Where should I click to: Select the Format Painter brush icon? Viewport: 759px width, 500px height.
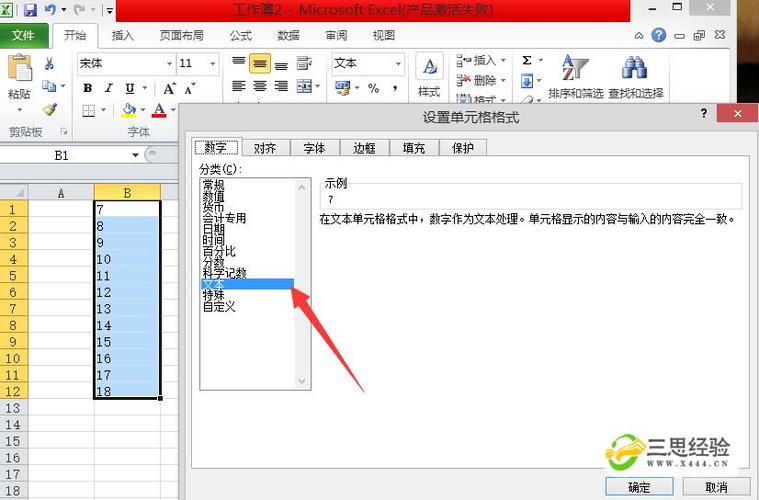[49, 110]
